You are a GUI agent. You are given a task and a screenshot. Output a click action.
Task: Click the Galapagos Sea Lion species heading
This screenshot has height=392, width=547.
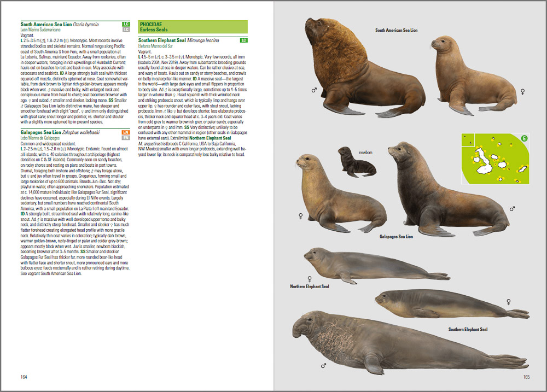tap(60, 132)
